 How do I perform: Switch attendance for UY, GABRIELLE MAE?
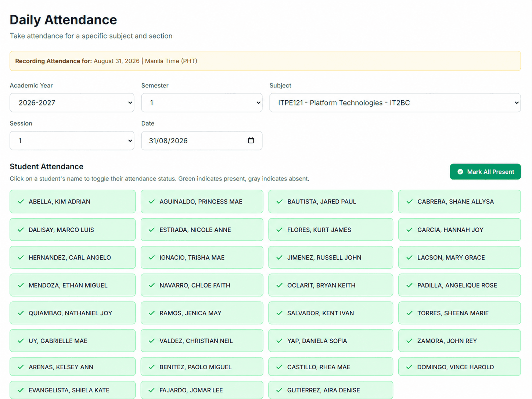click(x=73, y=341)
